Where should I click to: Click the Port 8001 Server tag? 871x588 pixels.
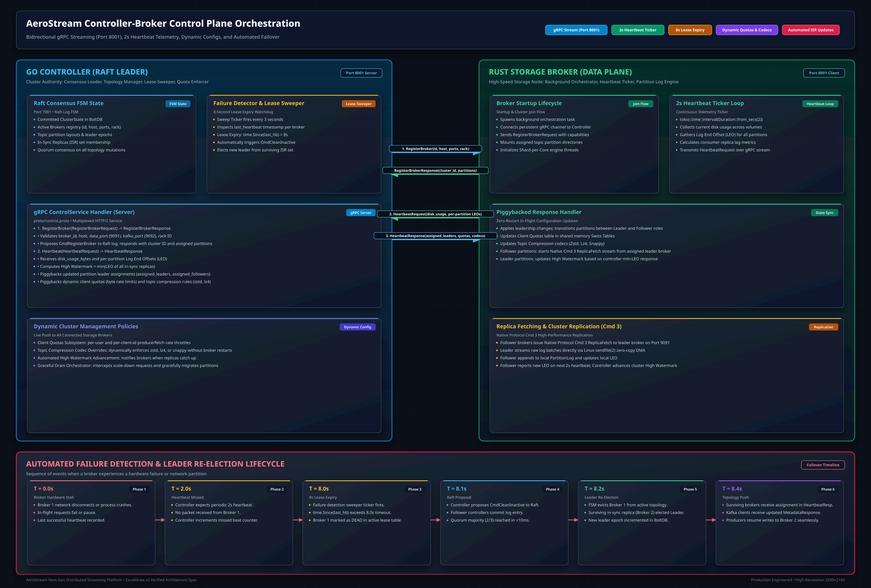(x=361, y=73)
